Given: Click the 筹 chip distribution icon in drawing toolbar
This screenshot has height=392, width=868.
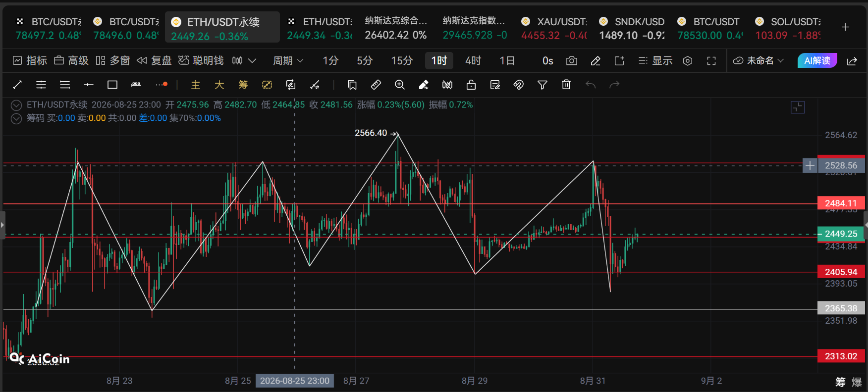Looking at the screenshot, I should 243,85.
